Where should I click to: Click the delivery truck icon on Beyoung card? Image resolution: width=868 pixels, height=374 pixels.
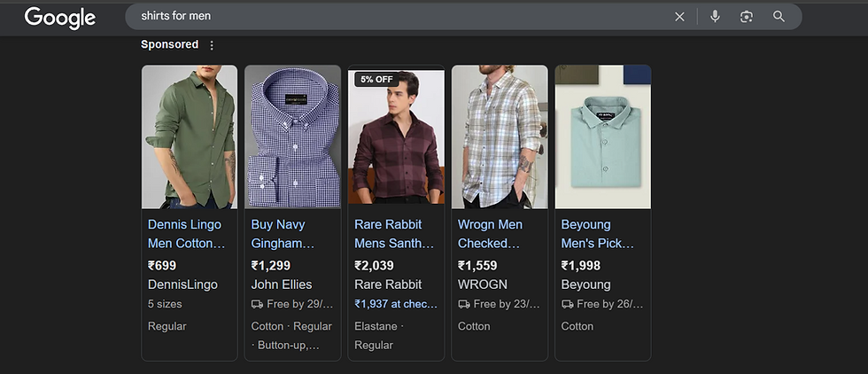coord(568,304)
